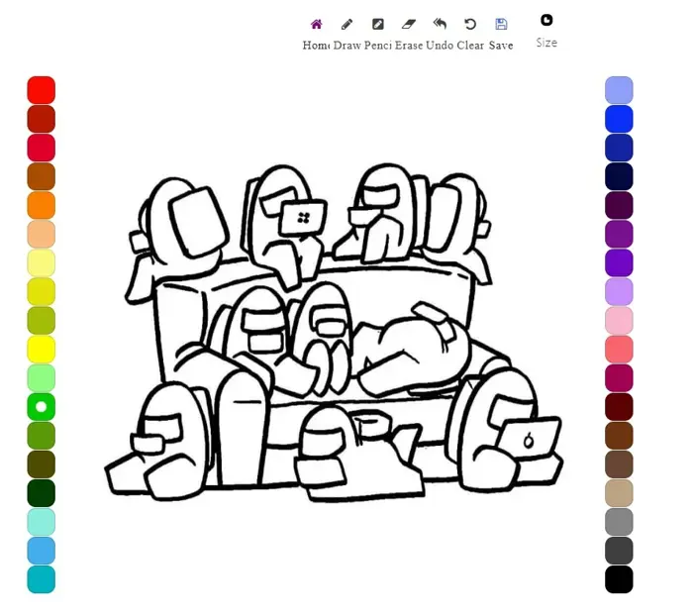Viewport: 693px width, 616px height.
Task: Select the Draw pencil tool
Action: 346,25
